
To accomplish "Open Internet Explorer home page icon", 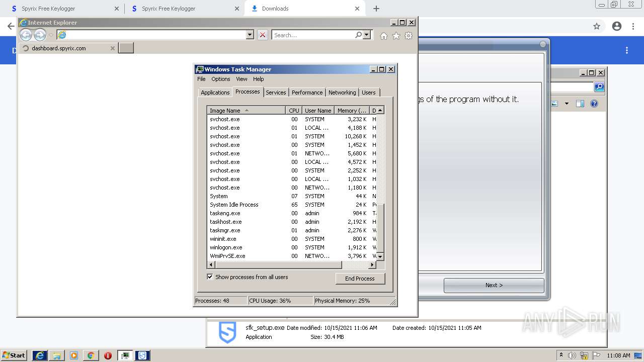I will tap(384, 36).
